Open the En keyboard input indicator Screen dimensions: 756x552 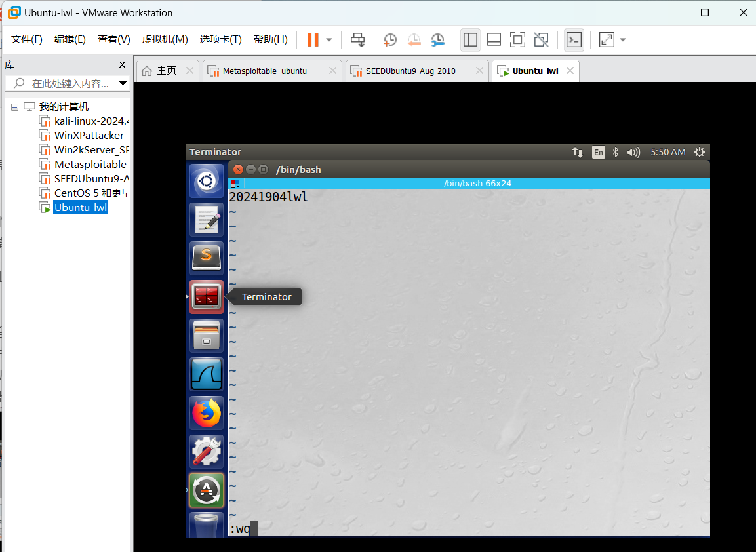pos(599,152)
